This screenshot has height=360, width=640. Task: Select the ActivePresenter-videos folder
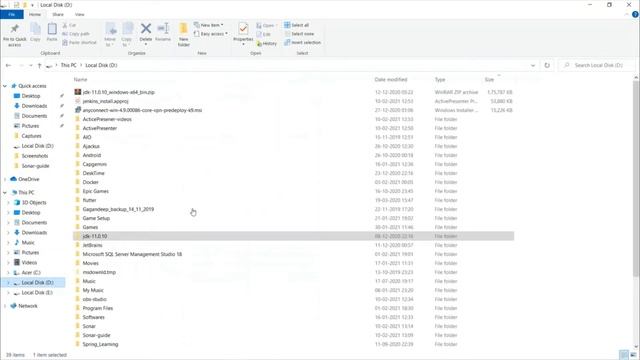pyautogui.click(x=107, y=119)
